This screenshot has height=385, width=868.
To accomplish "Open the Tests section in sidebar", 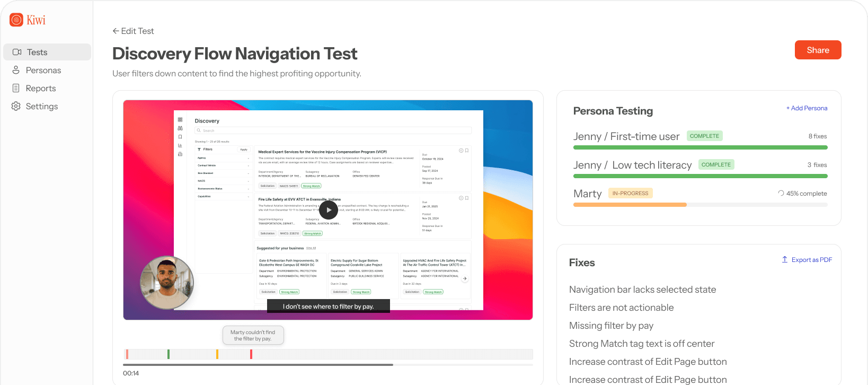I will pos(47,52).
